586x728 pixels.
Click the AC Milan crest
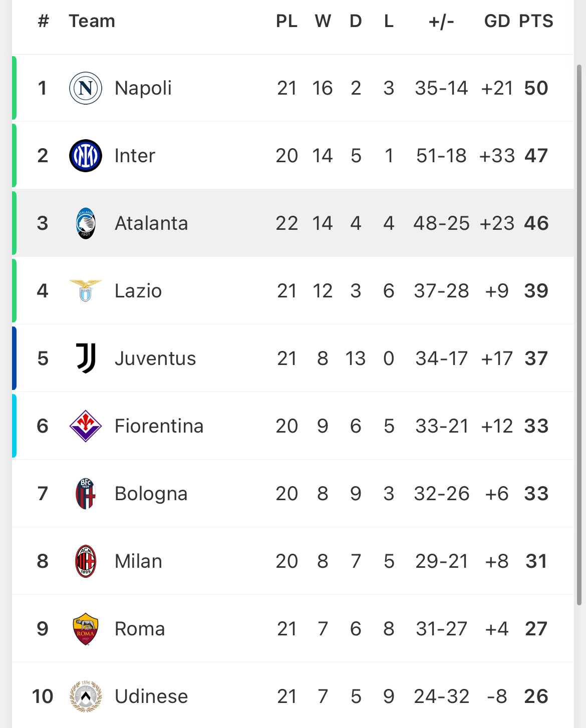[86, 561]
